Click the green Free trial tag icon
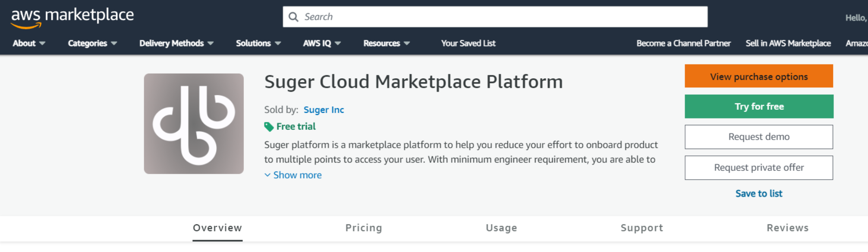This screenshot has height=252, width=868. 269,127
